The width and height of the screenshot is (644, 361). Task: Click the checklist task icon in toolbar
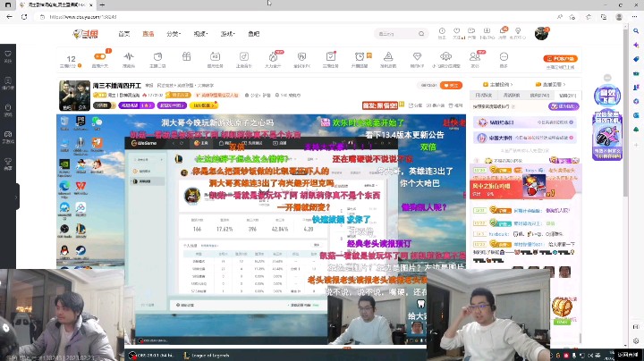(331, 56)
